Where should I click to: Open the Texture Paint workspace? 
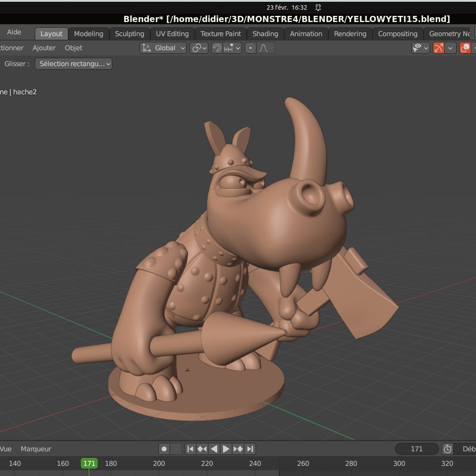point(220,33)
